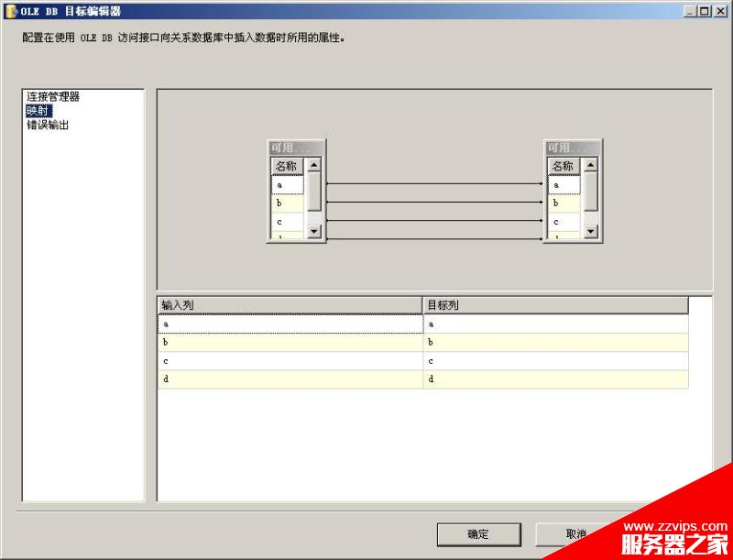Open the input column cell in row a
733x560 pixels.
(290, 324)
